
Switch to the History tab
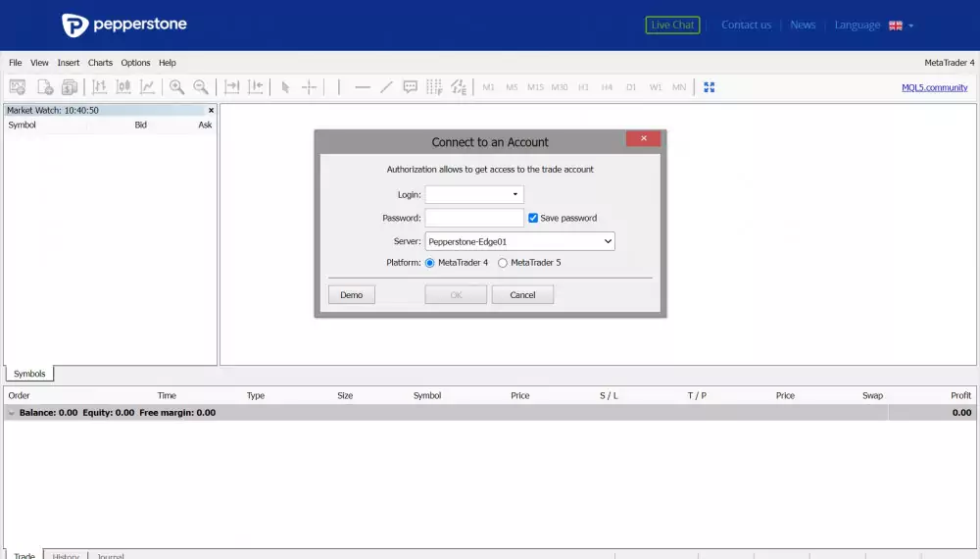[x=66, y=555]
